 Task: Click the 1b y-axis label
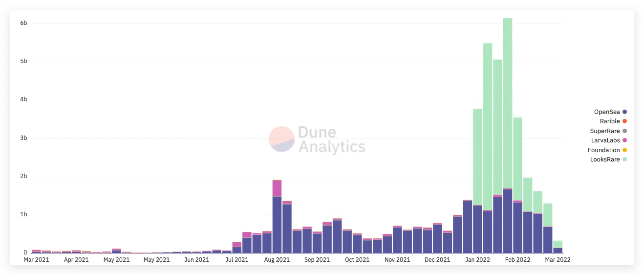pos(23,214)
